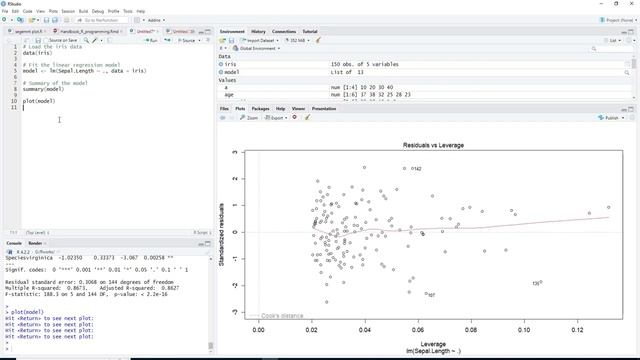
Task: Switch to the Help tab
Action: tap(280, 109)
